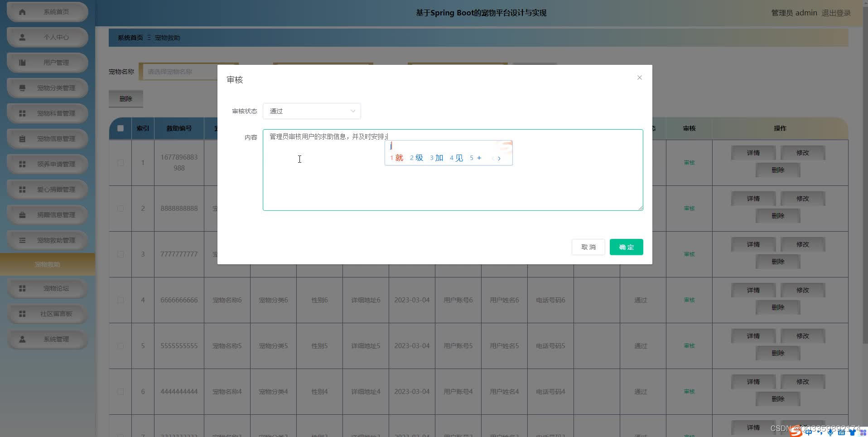Click 删除 button in row 3
The height and width of the screenshot is (437, 868).
point(778,262)
